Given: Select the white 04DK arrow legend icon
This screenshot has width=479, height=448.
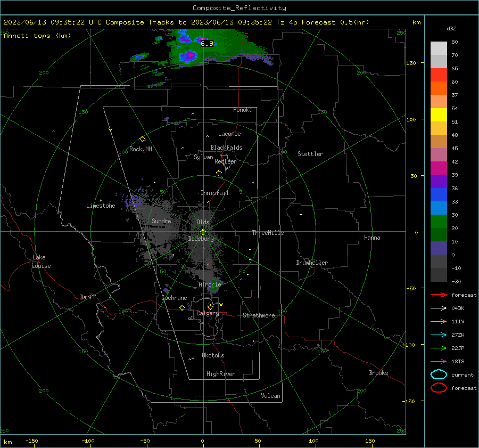Looking at the screenshot, I should (439, 308).
